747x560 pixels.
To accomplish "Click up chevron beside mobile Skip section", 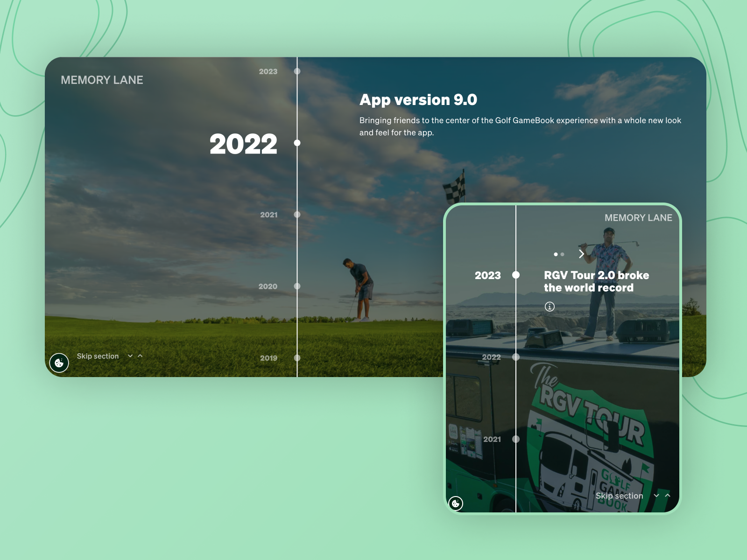I will tap(668, 496).
